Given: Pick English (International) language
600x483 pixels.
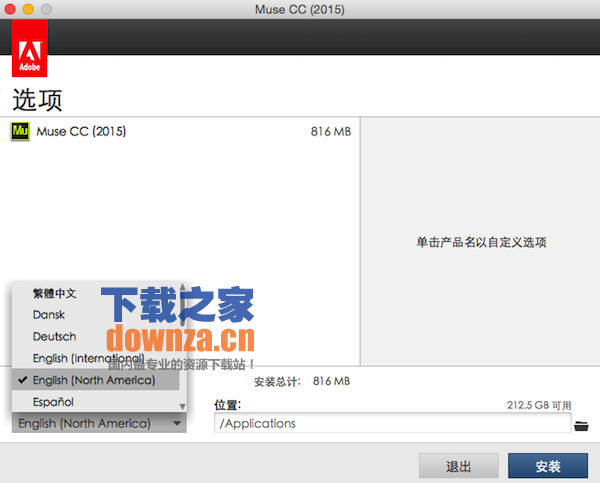Looking at the screenshot, I should [89, 358].
